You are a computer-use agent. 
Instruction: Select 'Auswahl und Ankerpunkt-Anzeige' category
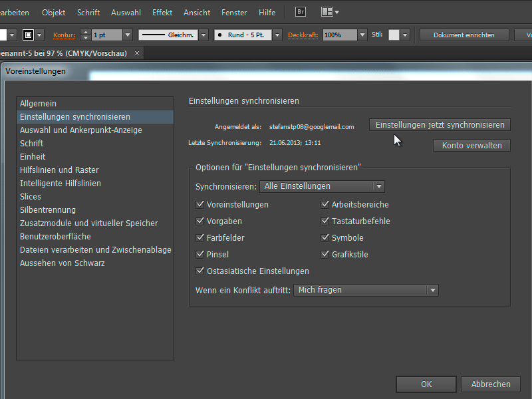pyautogui.click(x=95, y=130)
